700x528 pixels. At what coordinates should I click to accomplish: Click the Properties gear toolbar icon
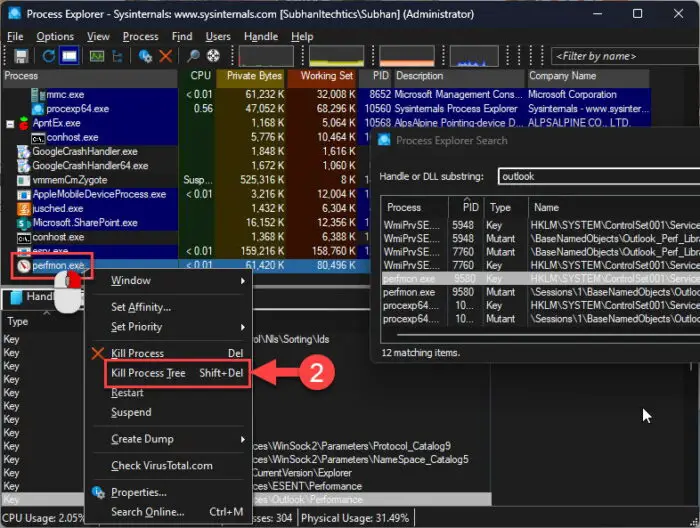[x=146, y=56]
